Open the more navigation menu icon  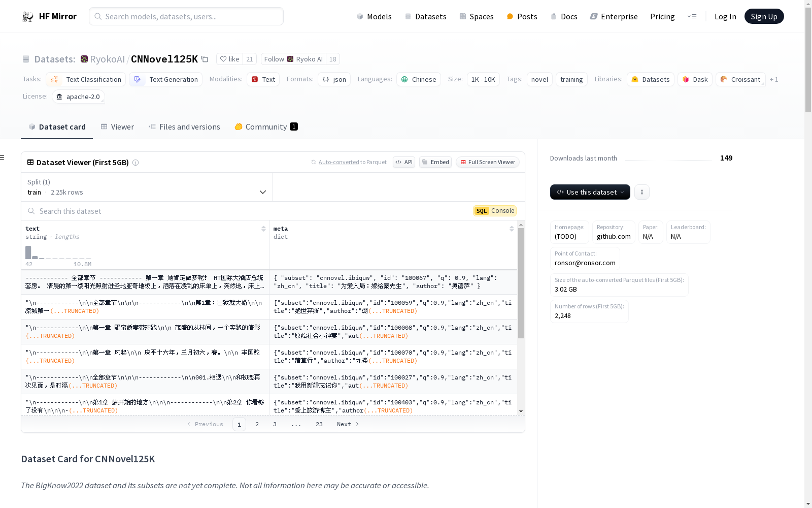(x=692, y=16)
